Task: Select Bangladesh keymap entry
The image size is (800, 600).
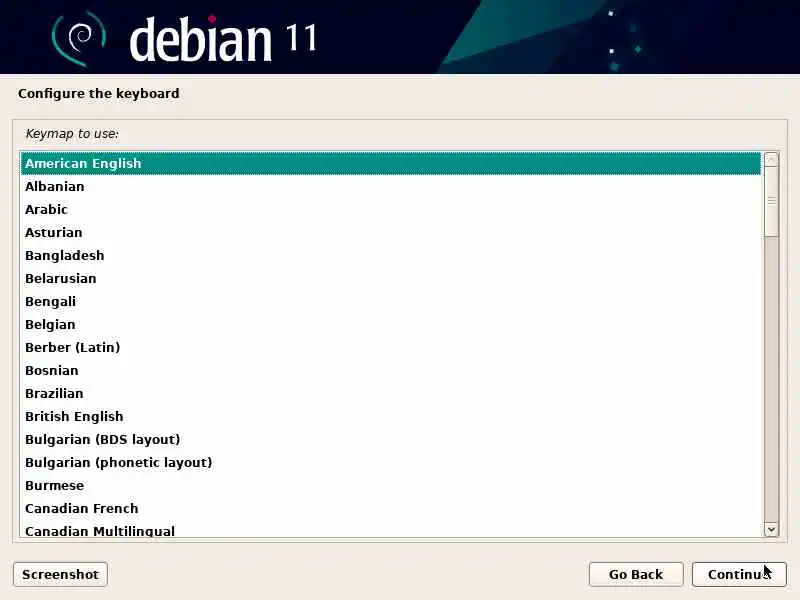Action: point(391,255)
